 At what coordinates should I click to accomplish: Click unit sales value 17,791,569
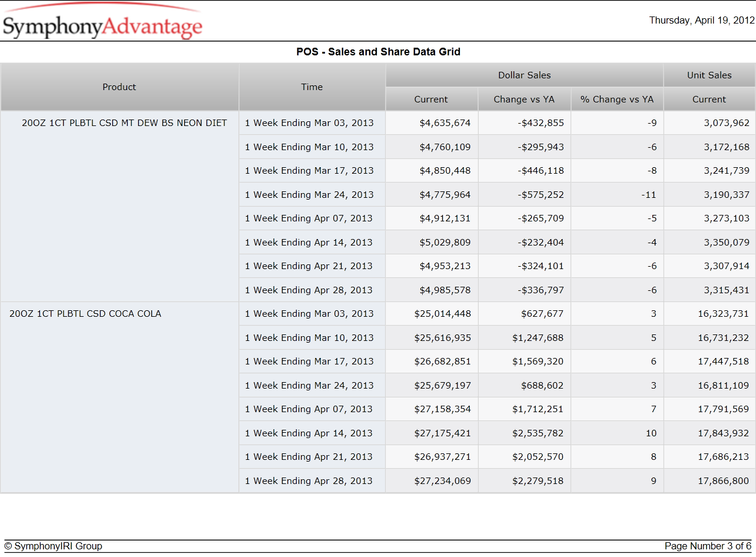coord(724,409)
